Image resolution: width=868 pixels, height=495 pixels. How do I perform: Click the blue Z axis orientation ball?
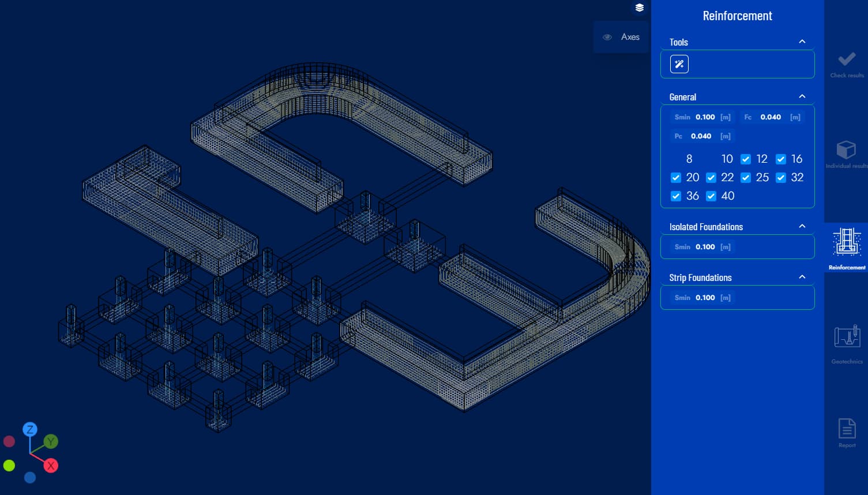click(x=29, y=429)
